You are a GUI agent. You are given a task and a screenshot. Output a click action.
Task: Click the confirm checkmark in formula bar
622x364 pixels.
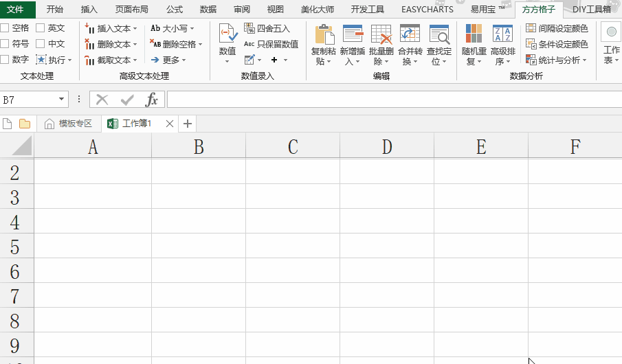click(x=127, y=100)
